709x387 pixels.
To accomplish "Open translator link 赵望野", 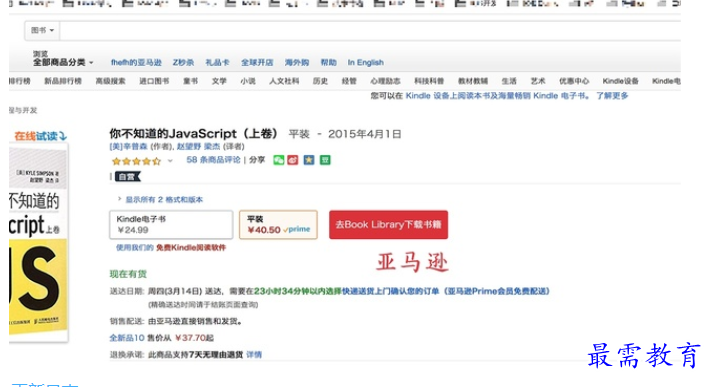I will tap(189, 146).
